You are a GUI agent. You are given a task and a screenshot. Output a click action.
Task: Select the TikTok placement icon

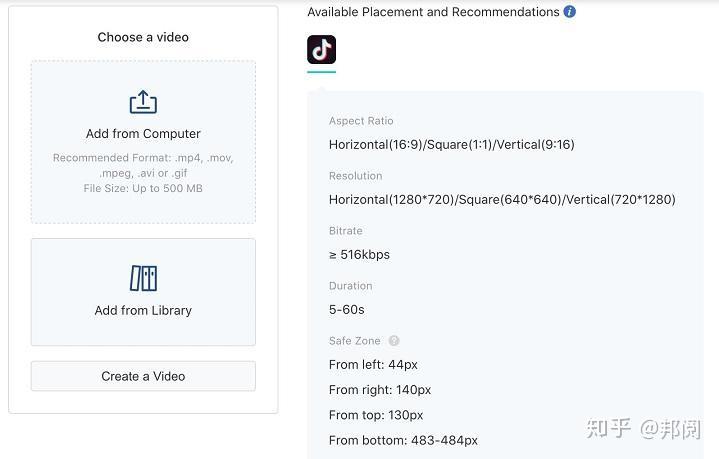pyautogui.click(x=321, y=50)
